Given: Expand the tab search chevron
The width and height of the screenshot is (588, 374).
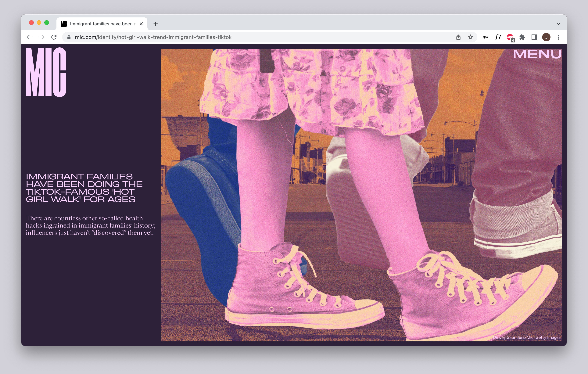Looking at the screenshot, I should click(558, 24).
